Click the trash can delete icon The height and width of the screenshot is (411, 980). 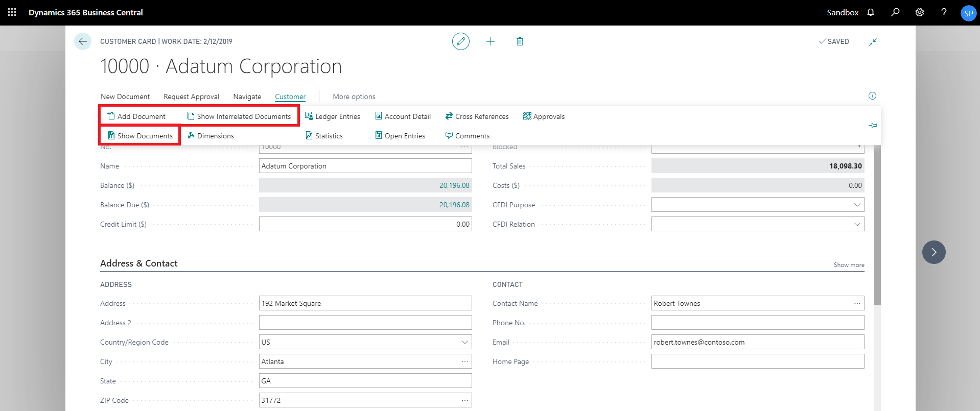pyautogui.click(x=520, y=41)
